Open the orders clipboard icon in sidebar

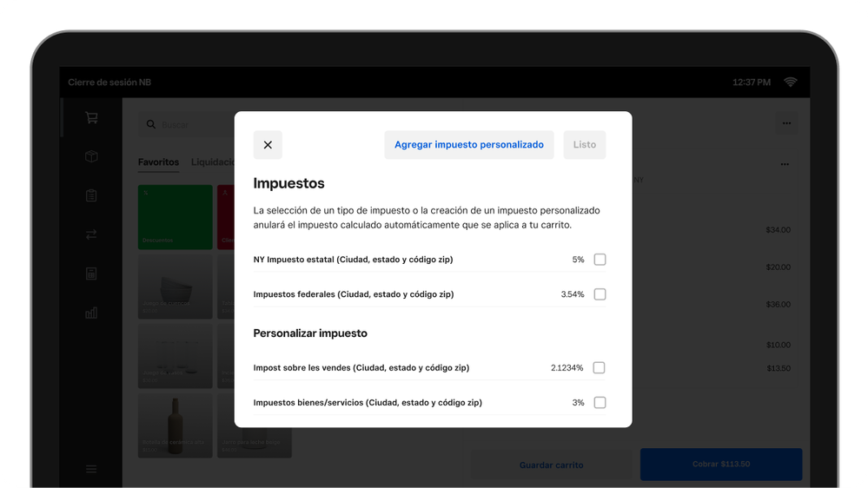click(91, 196)
